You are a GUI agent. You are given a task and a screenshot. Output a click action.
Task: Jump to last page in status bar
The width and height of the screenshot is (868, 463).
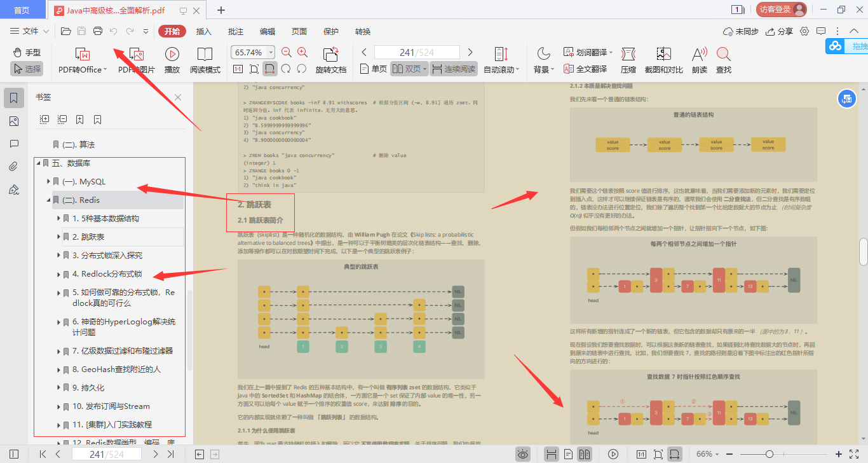click(x=170, y=454)
